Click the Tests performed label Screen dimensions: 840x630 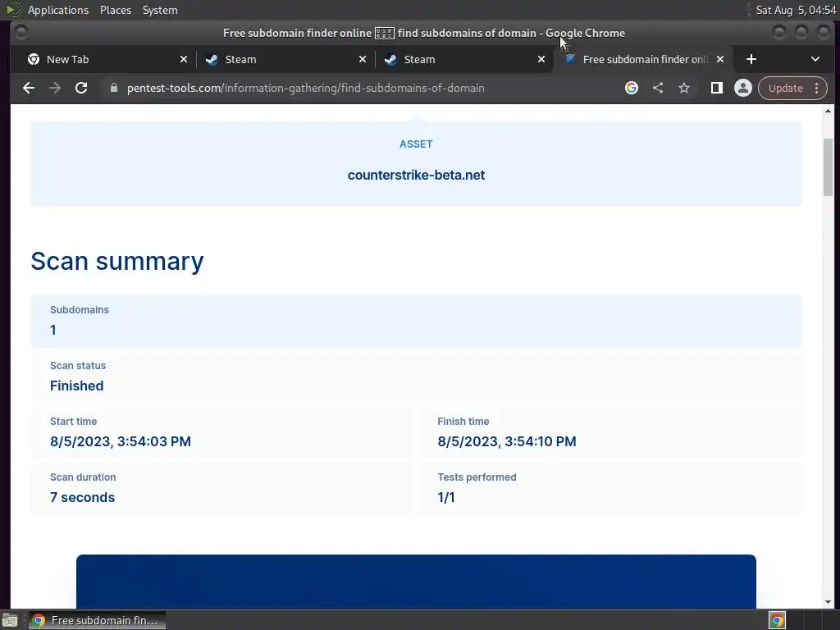click(x=477, y=477)
